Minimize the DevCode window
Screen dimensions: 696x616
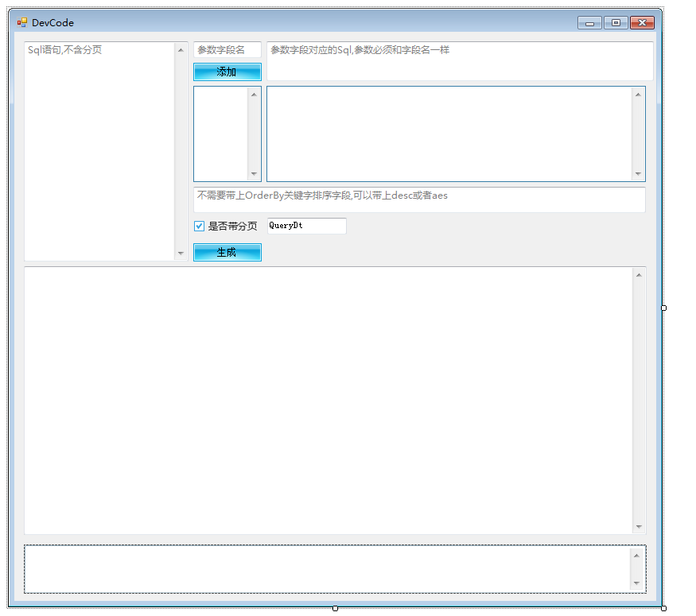click(590, 22)
